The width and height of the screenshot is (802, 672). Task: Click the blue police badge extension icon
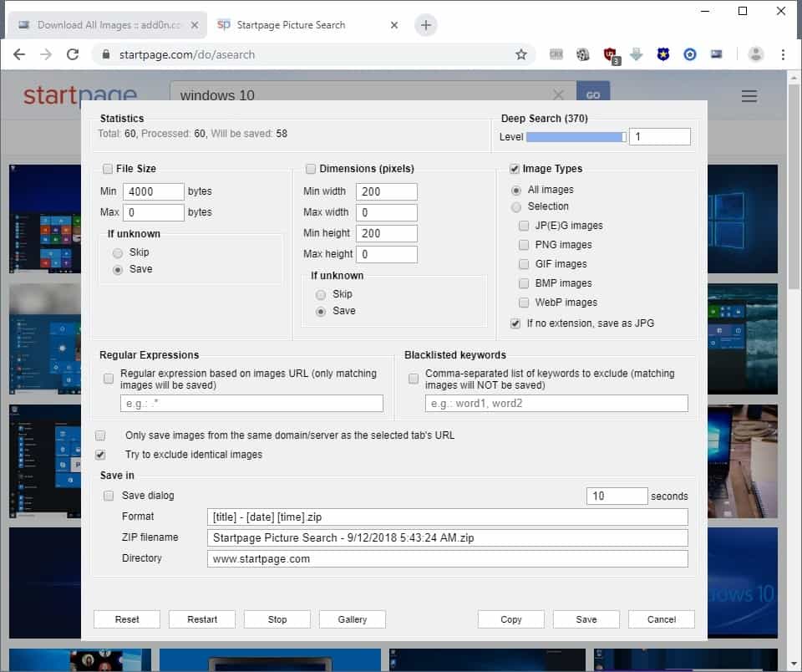pos(663,54)
